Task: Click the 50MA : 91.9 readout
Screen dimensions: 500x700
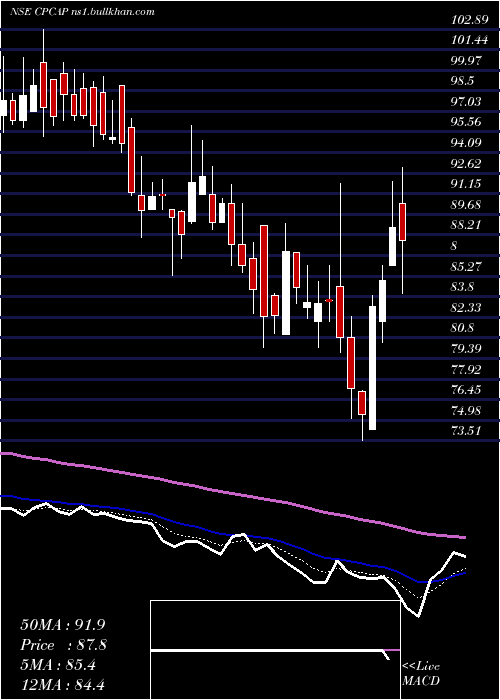Action: pos(63,625)
